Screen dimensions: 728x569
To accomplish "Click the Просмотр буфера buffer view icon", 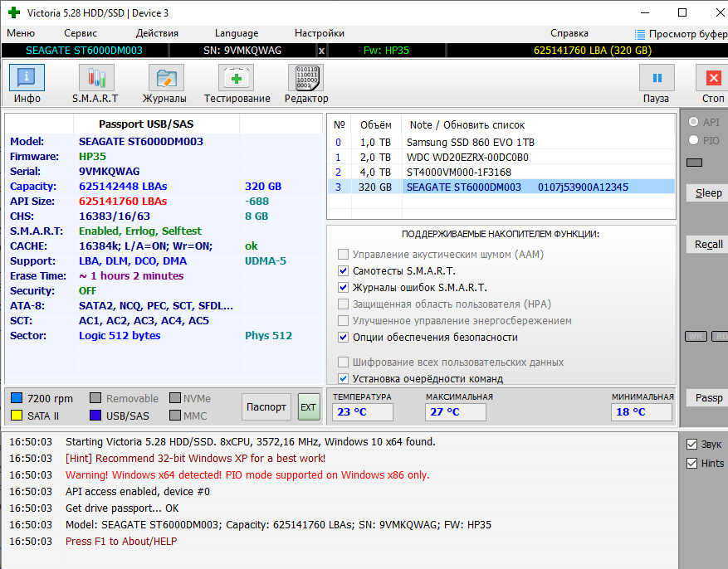I will pyautogui.click(x=640, y=34).
